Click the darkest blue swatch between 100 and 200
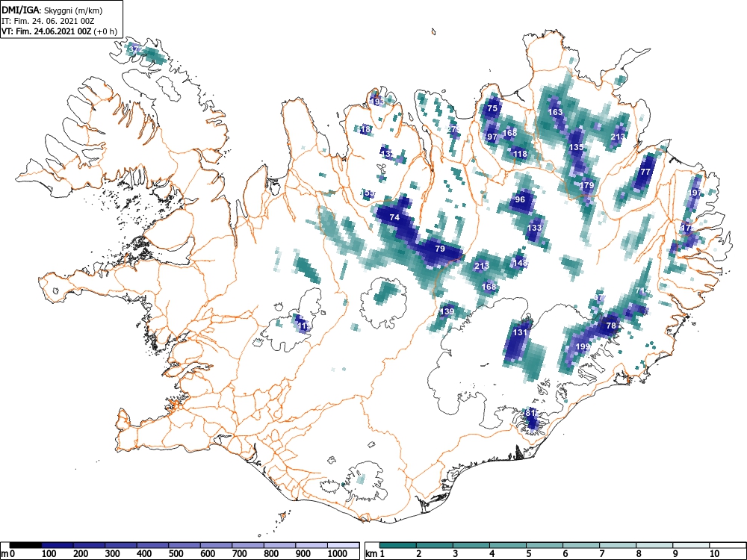The width and height of the screenshot is (747, 560). (x=58, y=545)
